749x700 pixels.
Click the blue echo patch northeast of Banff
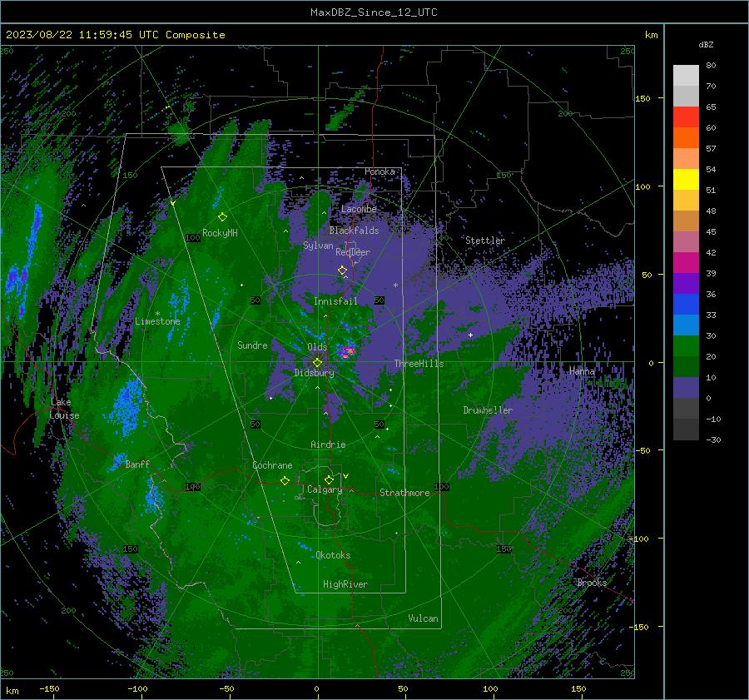(126, 405)
